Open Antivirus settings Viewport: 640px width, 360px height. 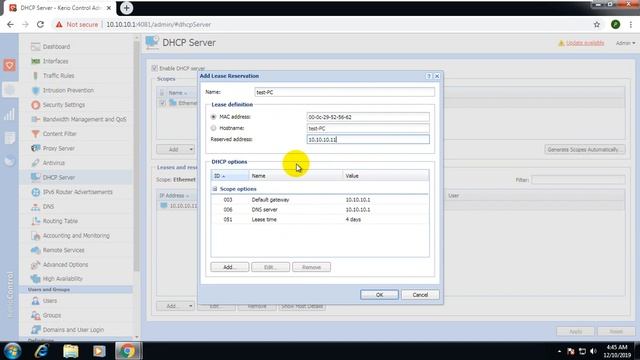click(x=53, y=163)
